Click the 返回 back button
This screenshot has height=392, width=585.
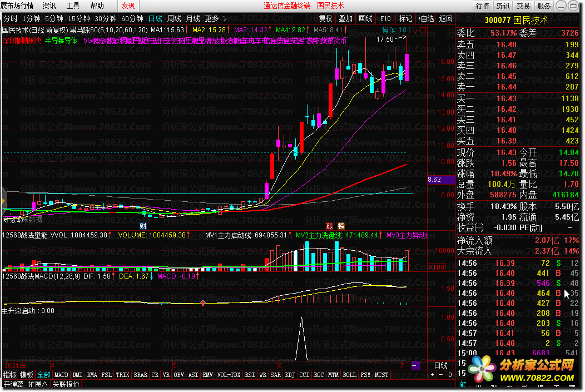pos(446,18)
